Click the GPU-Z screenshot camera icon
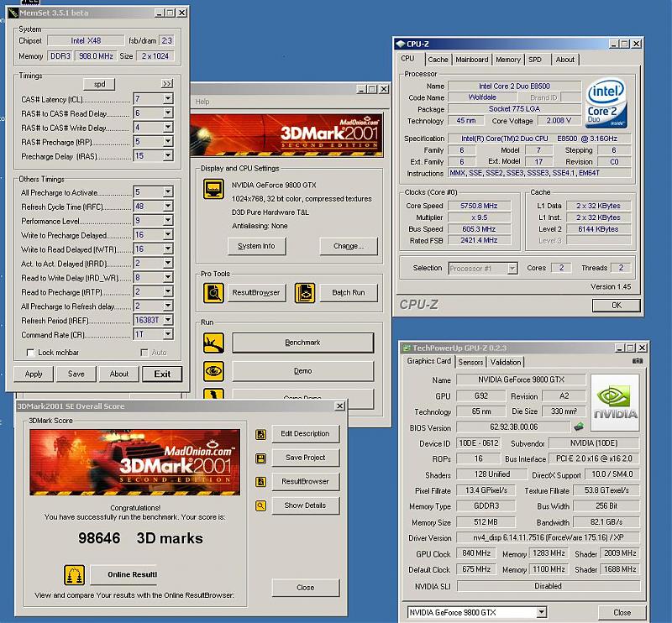Screen dimensions: 672x623 pyautogui.click(x=638, y=361)
